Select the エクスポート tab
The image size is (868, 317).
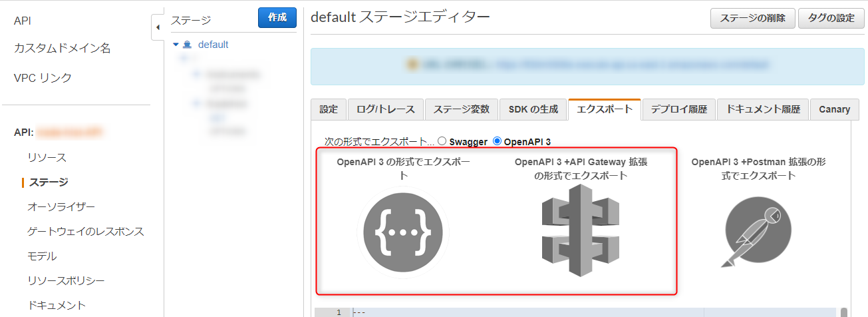(605, 109)
